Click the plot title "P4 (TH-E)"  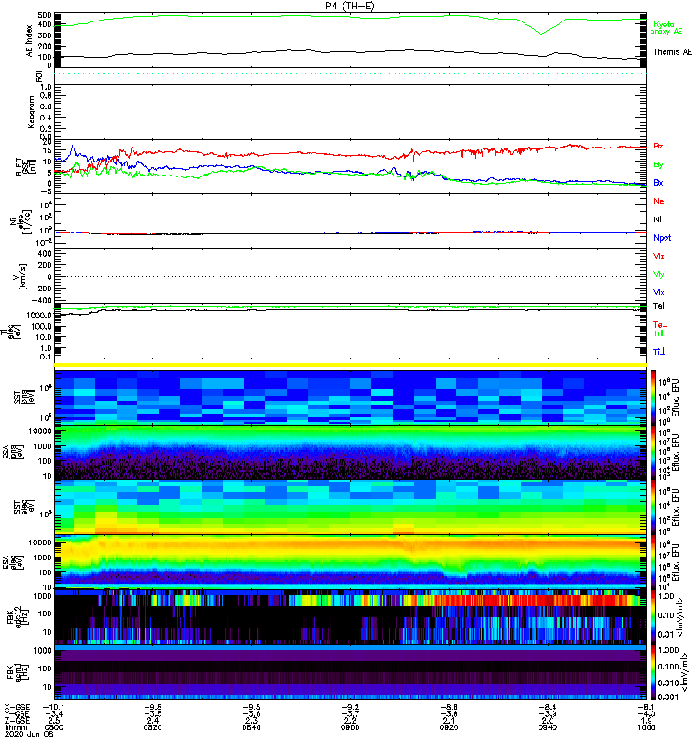click(x=350, y=6)
